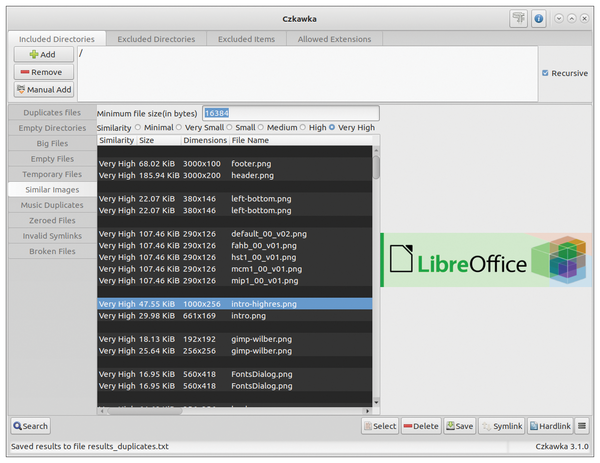Click the Delete button

[421, 426]
